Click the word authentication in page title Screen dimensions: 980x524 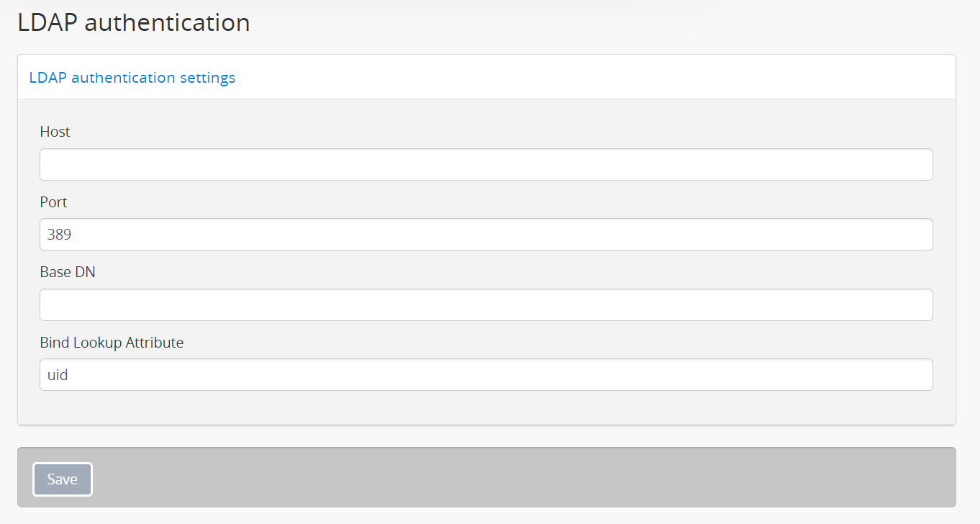[167, 23]
